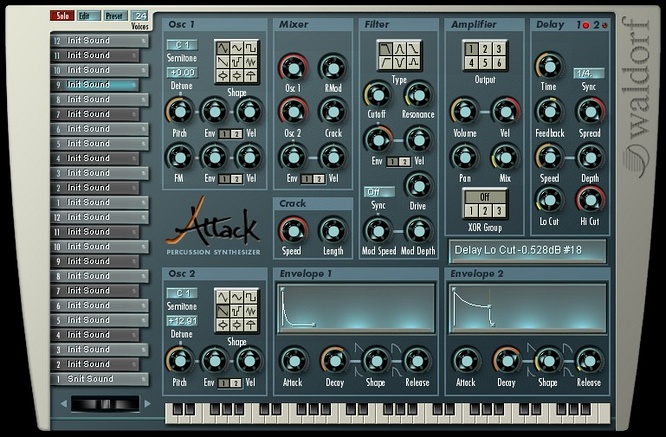This screenshot has height=437, width=666.
Task: Select the highlighted 9 Init Sound slot
Action: click(x=95, y=85)
